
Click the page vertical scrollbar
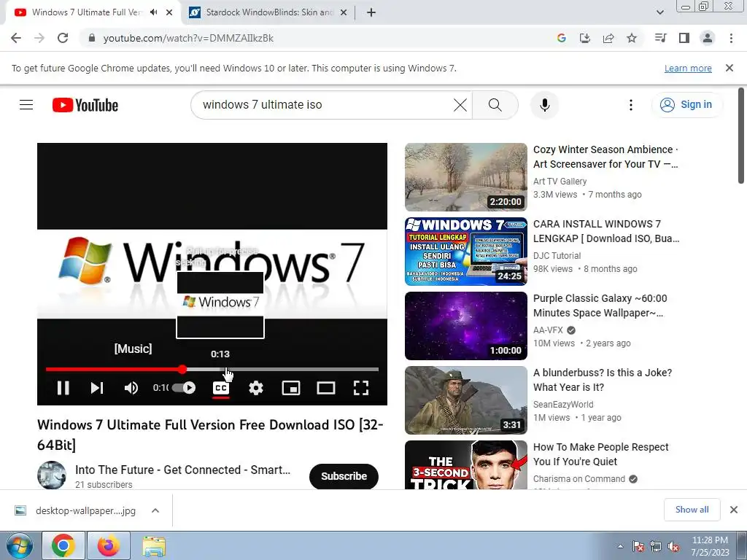[741, 135]
